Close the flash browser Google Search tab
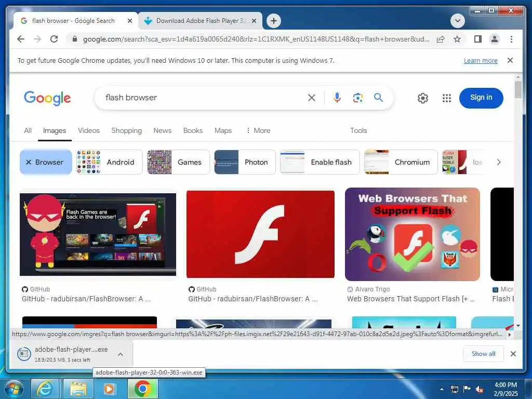This screenshot has width=532, height=399. click(x=129, y=21)
